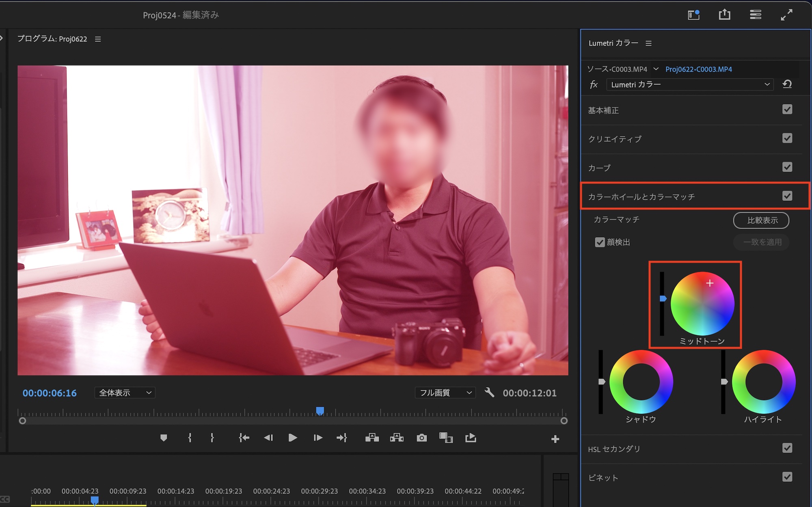Expand the Lumetri カラー effect dropdown
This screenshot has height=507, width=812.
[x=690, y=84]
